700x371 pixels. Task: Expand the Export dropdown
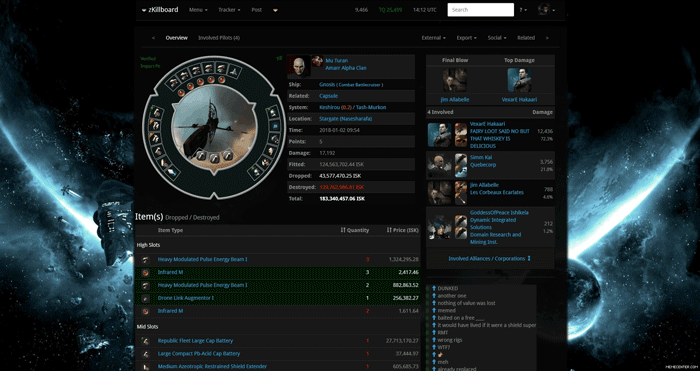[467, 38]
